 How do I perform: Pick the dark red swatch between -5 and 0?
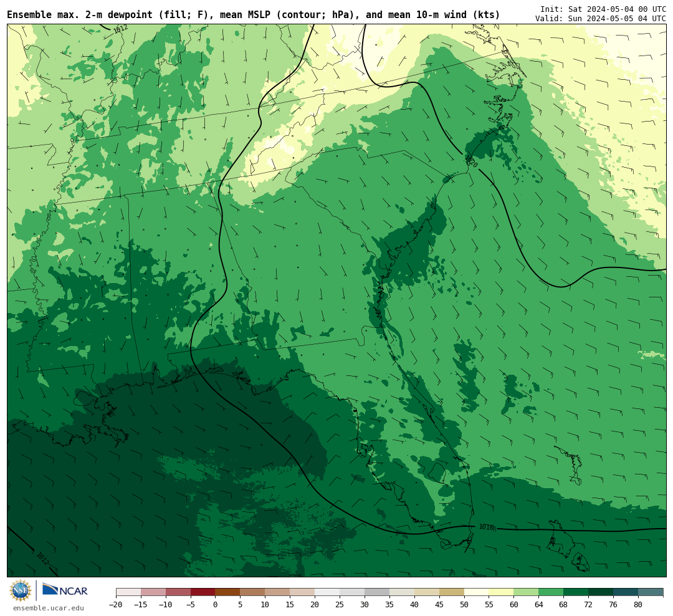203,592
